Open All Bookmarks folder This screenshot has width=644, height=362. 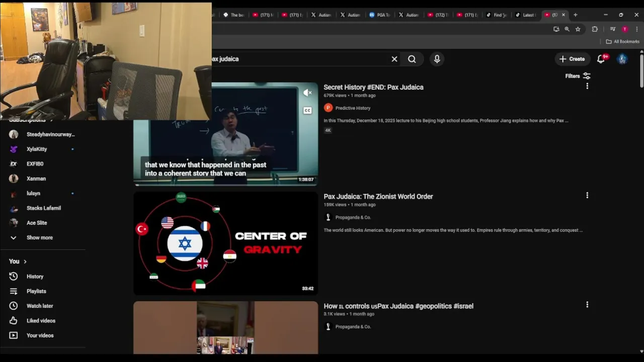coord(623,42)
